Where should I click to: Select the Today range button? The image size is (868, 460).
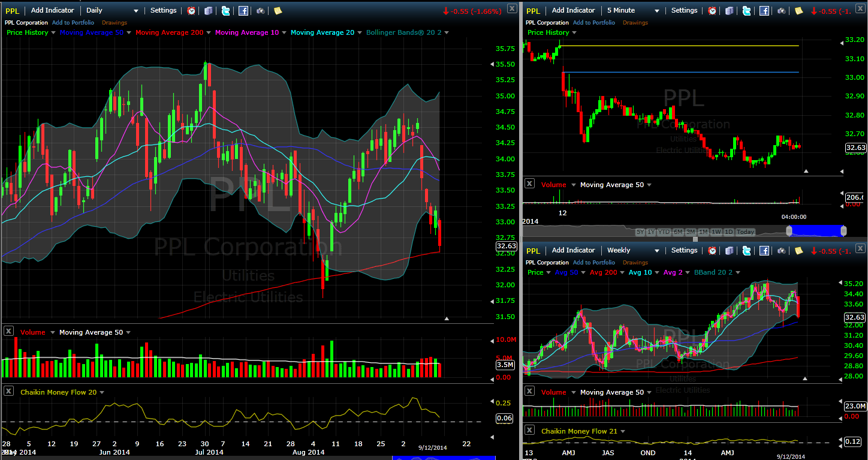click(746, 232)
